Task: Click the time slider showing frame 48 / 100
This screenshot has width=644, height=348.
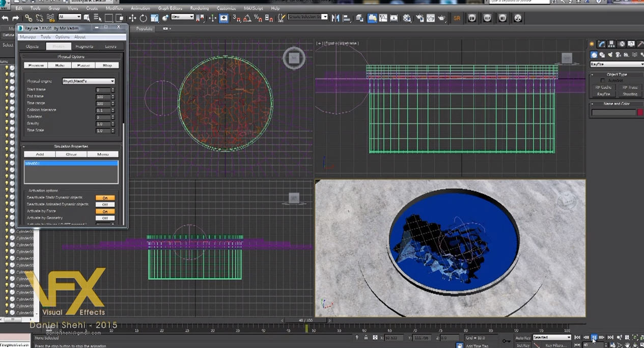Action: click(x=305, y=320)
